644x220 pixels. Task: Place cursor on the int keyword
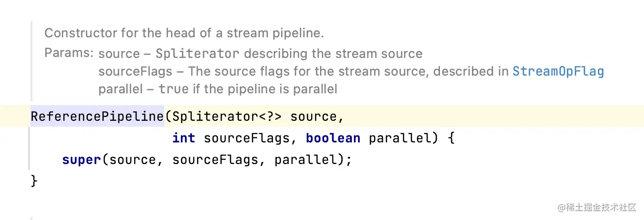click(x=183, y=138)
